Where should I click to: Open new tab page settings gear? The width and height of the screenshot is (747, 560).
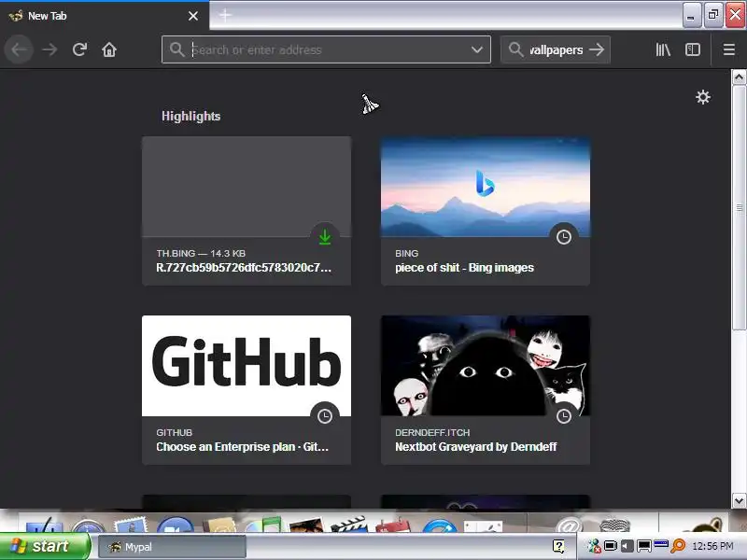[x=703, y=98]
